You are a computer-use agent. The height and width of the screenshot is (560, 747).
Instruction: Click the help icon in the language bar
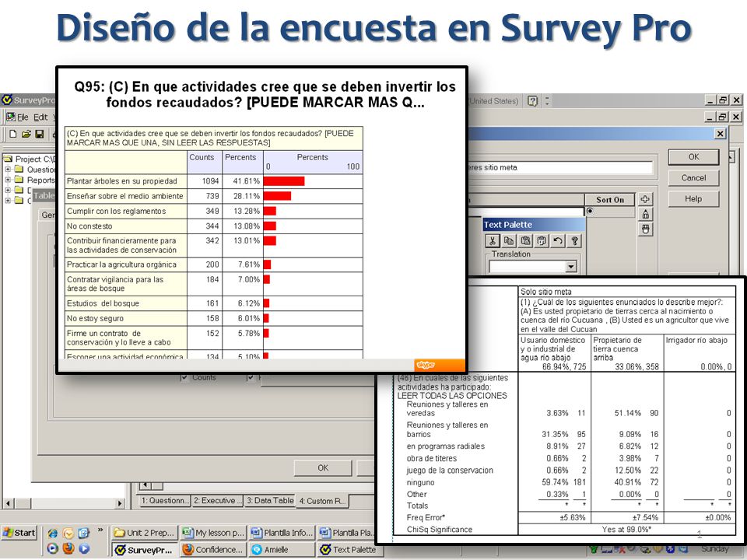532,101
